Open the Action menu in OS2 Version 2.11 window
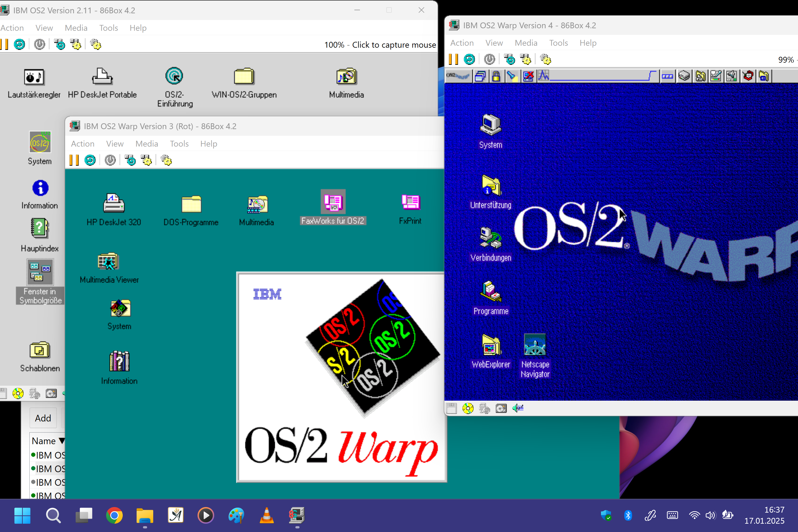The width and height of the screenshot is (798, 532). pyautogui.click(x=12, y=28)
